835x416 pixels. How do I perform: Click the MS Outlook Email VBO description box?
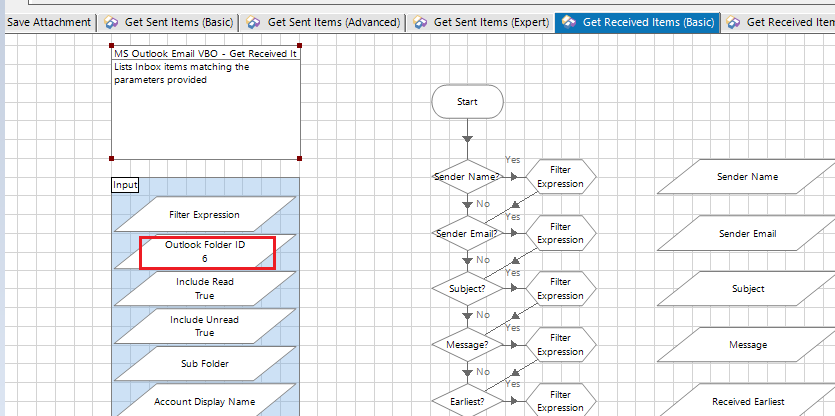205,110
